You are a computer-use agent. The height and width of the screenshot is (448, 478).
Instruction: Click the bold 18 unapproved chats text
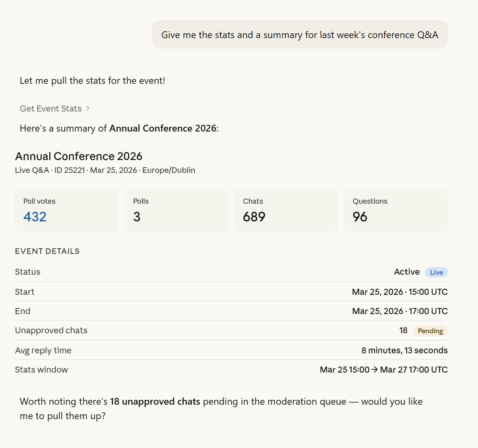(x=155, y=401)
